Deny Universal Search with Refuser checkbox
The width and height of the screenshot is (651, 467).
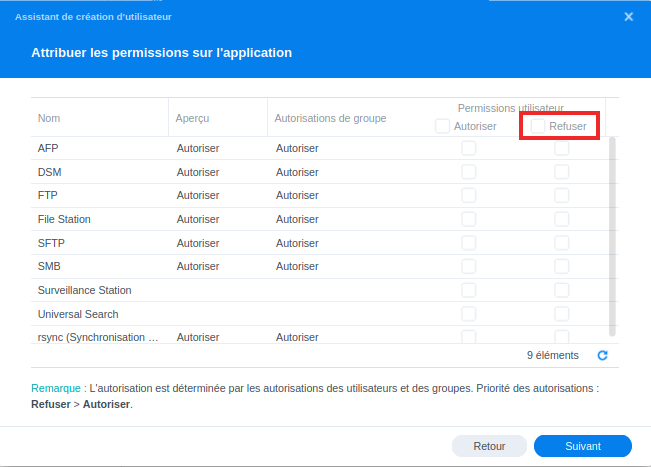(x=562, y=314)
